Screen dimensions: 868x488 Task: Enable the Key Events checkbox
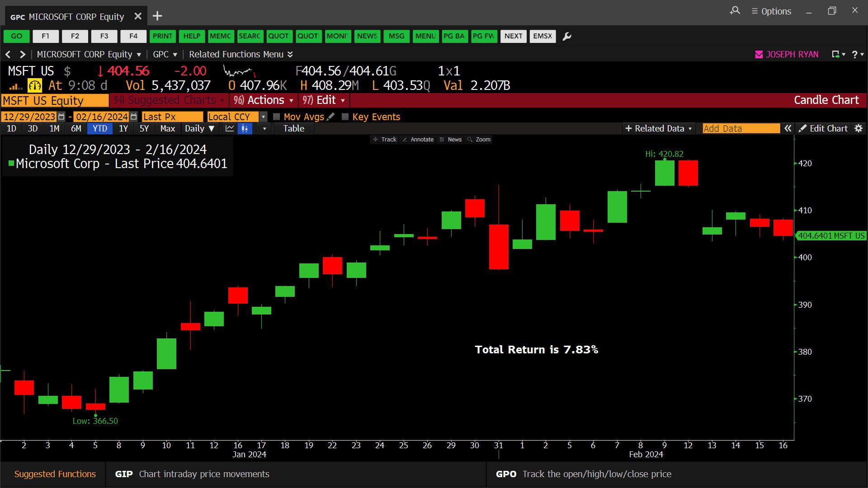coord(345,117)
